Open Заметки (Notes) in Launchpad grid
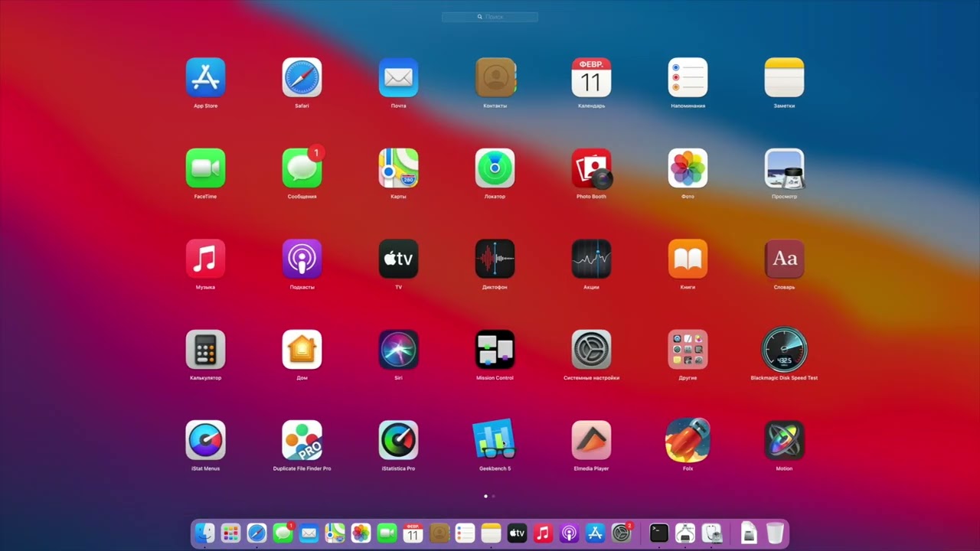 click(x=784, y=77)
